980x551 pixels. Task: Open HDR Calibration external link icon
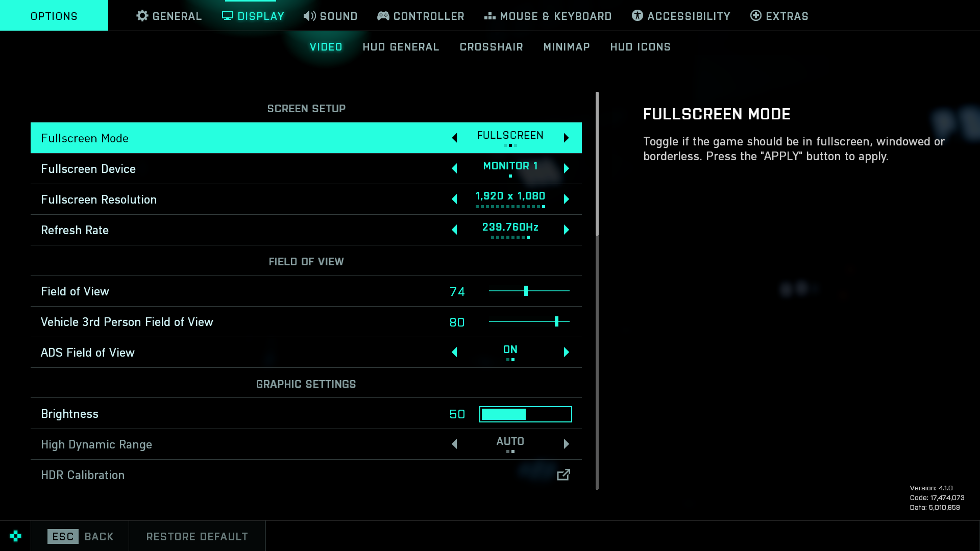563,475
